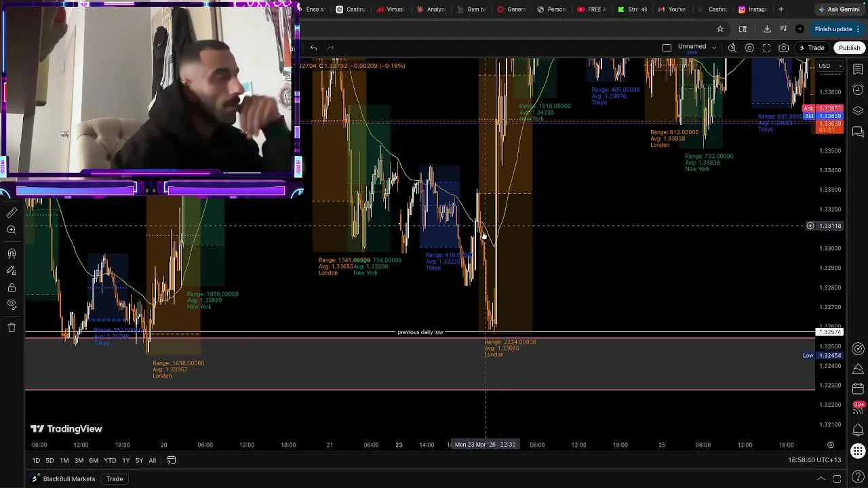Open new browser tab plus

click(x=781, y=9)
